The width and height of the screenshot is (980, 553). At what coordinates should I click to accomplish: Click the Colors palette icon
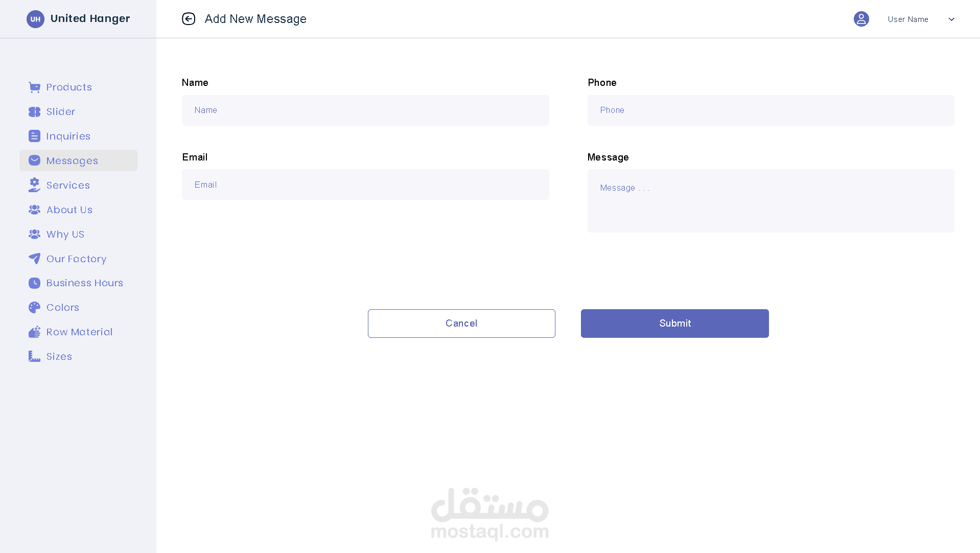[x=34, y=308]
